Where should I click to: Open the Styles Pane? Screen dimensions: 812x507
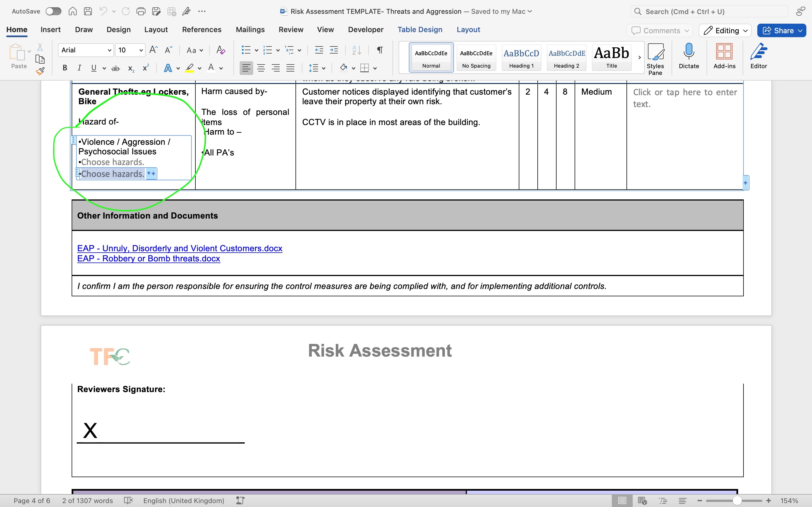point(655,57)
